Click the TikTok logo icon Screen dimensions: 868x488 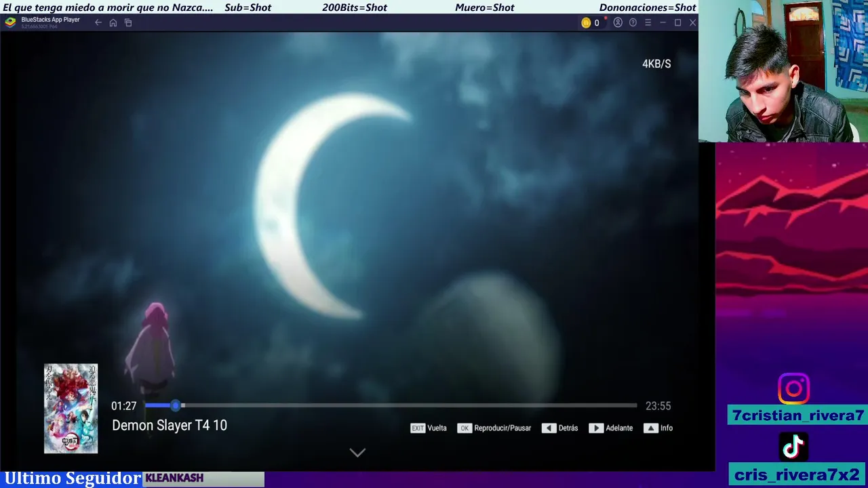pos(793,447)
